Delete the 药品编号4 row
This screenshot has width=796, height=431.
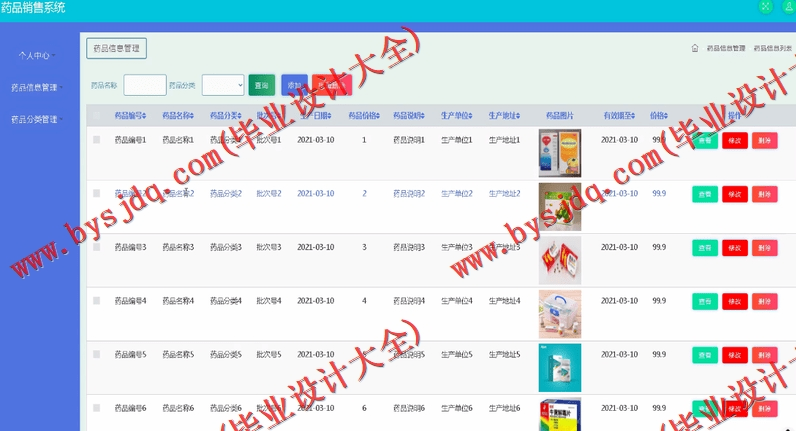pyautogui.click(x=765, y=302)
